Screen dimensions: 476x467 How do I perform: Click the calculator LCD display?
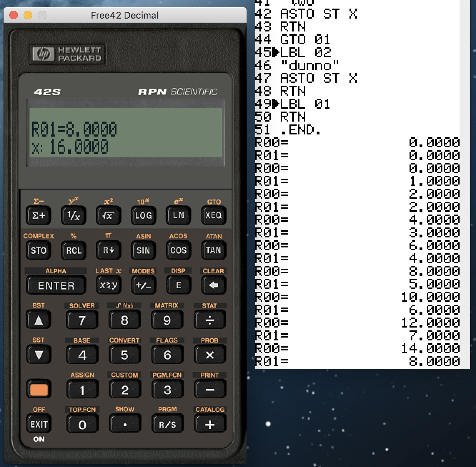pyautogui.click(x=125, y=132)
